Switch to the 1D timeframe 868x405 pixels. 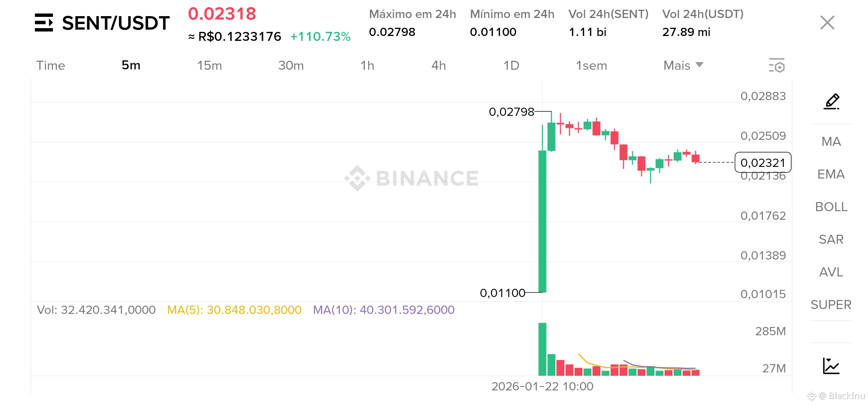point(511,66)
